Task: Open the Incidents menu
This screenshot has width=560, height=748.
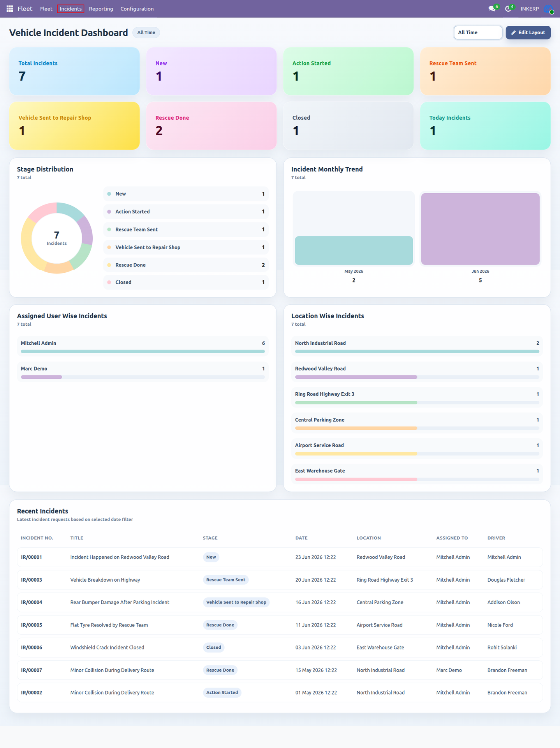Action: (70, 9)
